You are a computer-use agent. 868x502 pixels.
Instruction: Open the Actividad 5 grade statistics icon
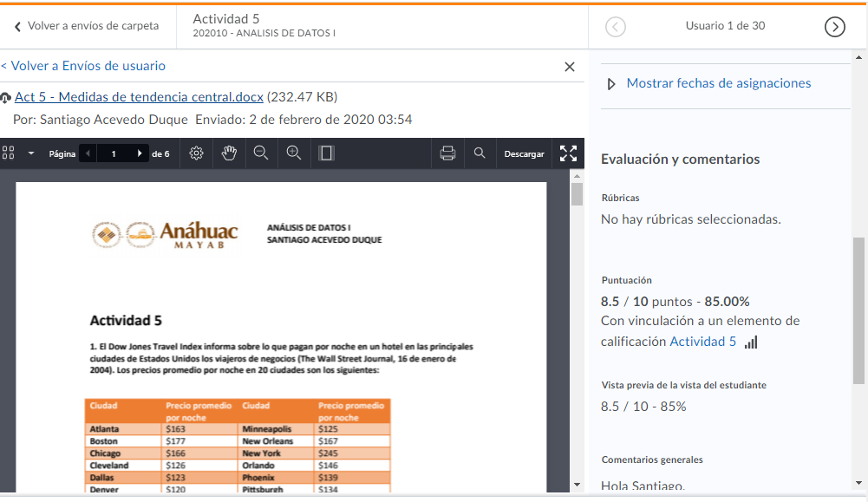751,342
